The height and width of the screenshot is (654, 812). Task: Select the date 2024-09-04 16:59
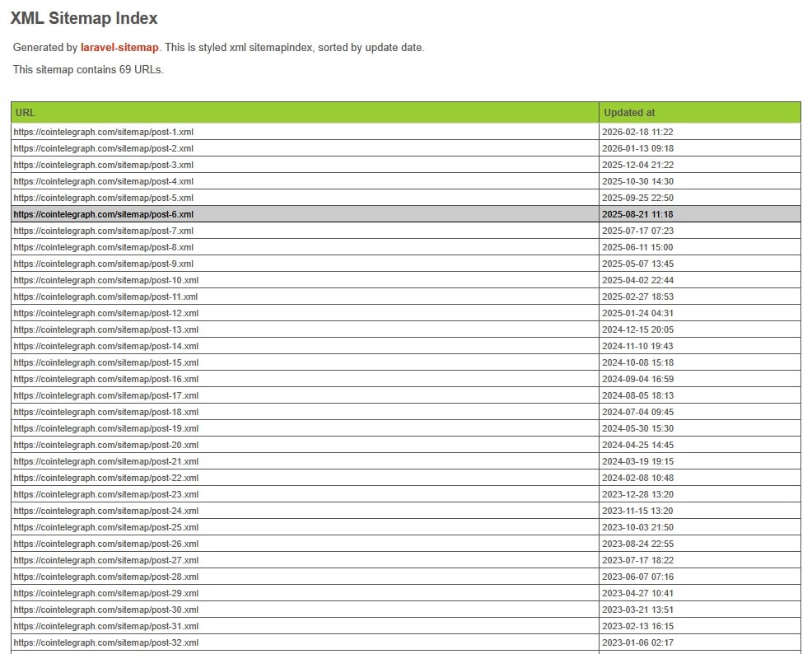click(637, 379)
